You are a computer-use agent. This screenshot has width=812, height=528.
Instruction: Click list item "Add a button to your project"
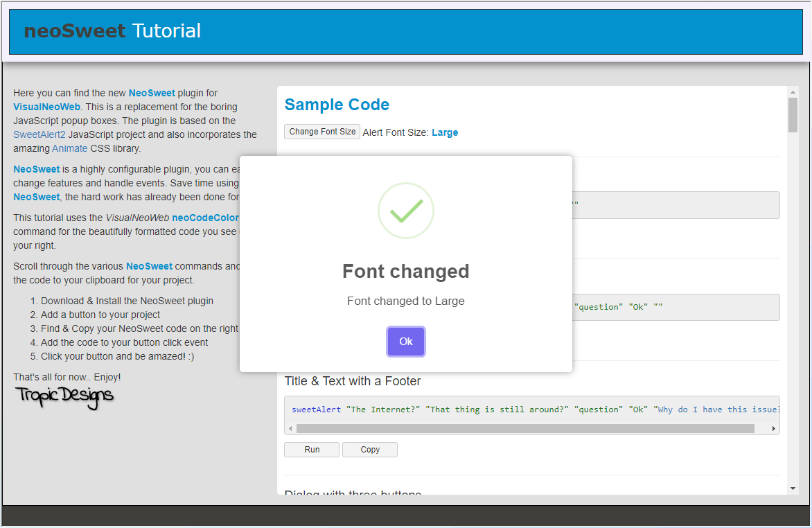pos(100,315)
